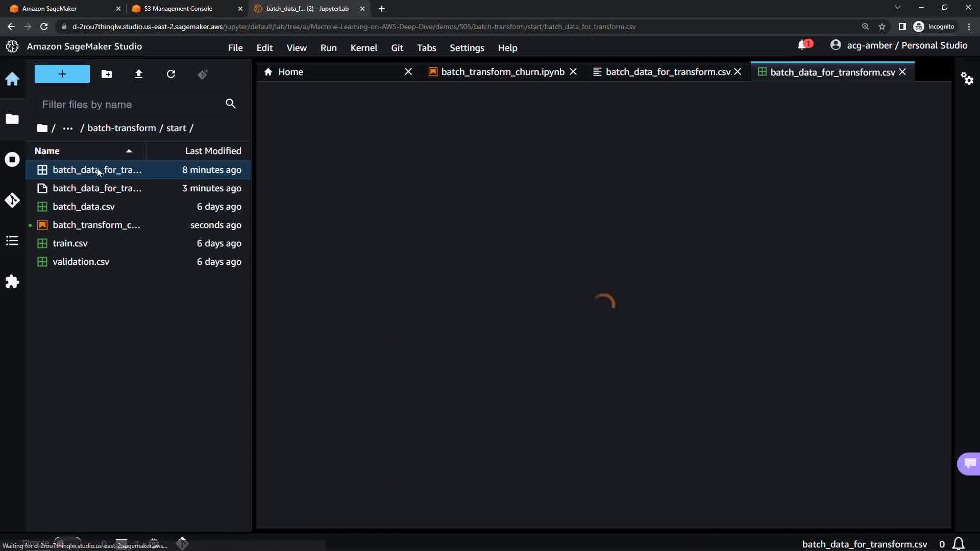Click the New Folder icon

(107, 74)
